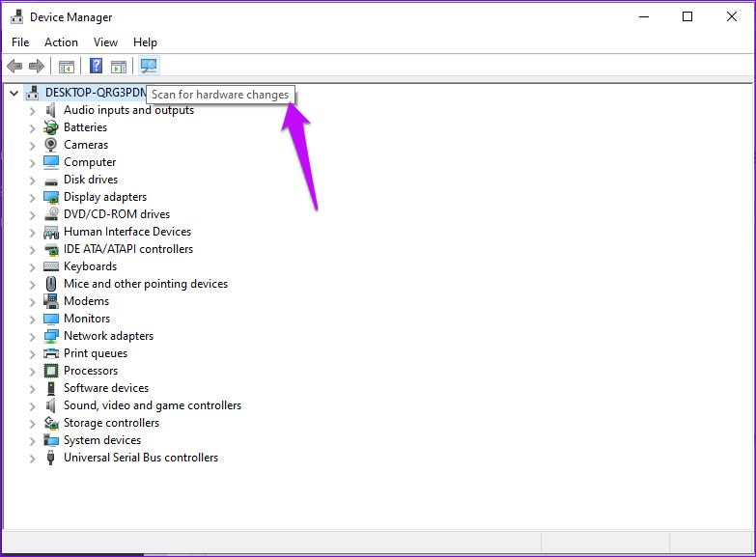Open the Action menu
Screen dimensions: 756x557
[x=61, y=42]
